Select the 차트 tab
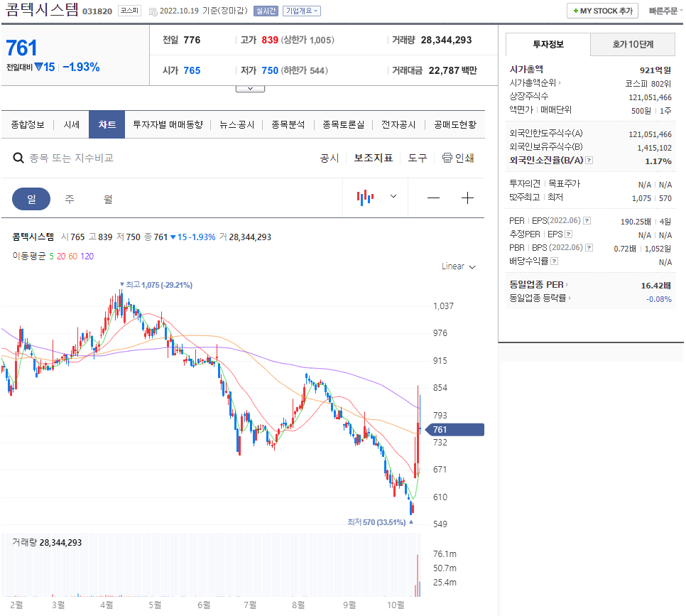This screenshot has width=686, height=616. 107,124
